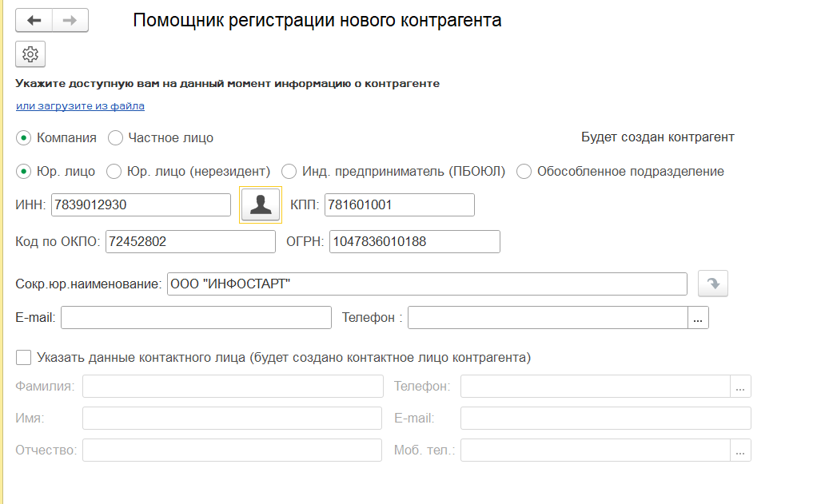Open settings with the gear icon

pyautogui.click(x=30, y=54)
